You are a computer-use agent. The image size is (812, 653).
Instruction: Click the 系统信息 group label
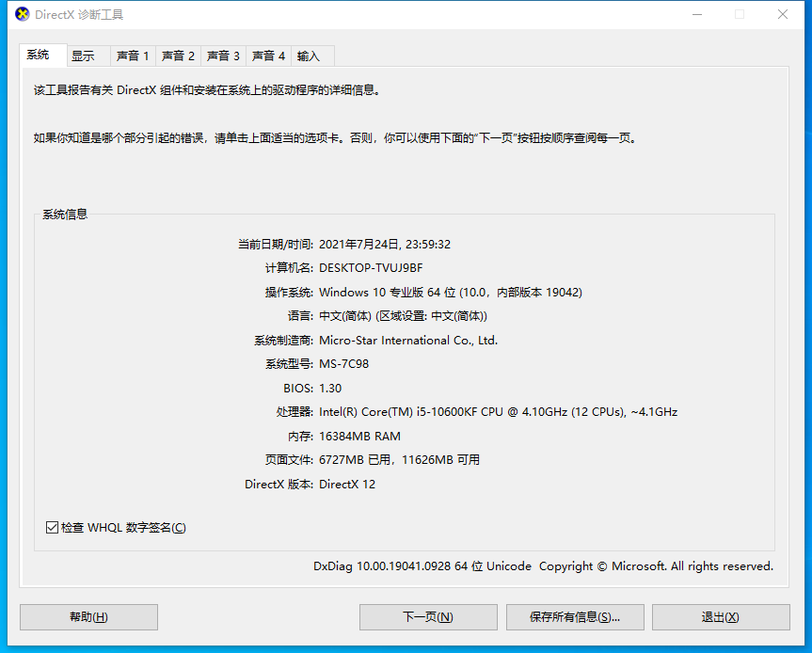pos(65,214)
